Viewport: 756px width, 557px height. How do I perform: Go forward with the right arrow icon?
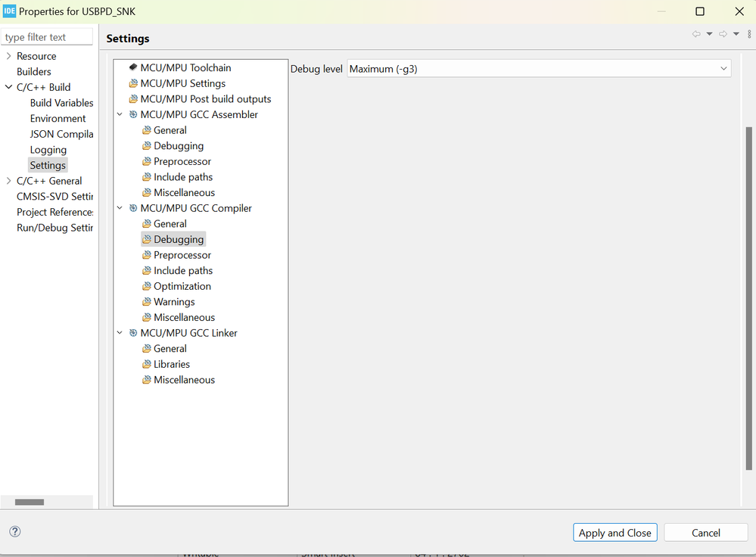coord(723,34)
